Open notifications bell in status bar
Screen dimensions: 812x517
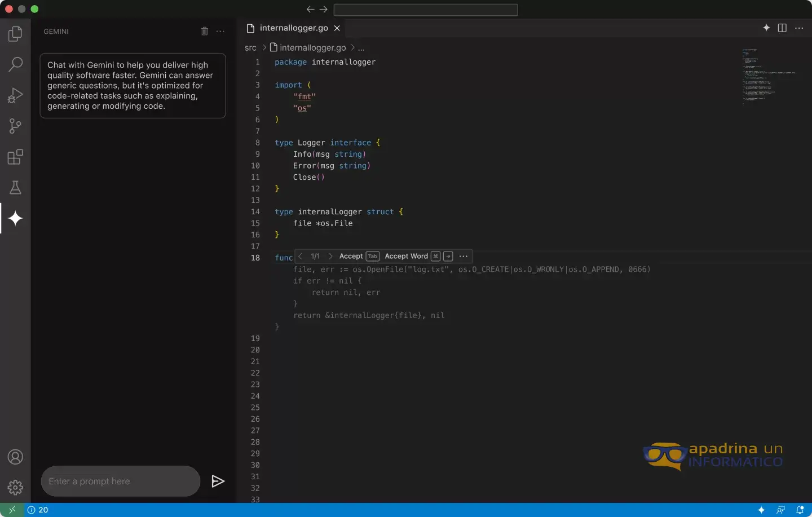coord(800,510)
